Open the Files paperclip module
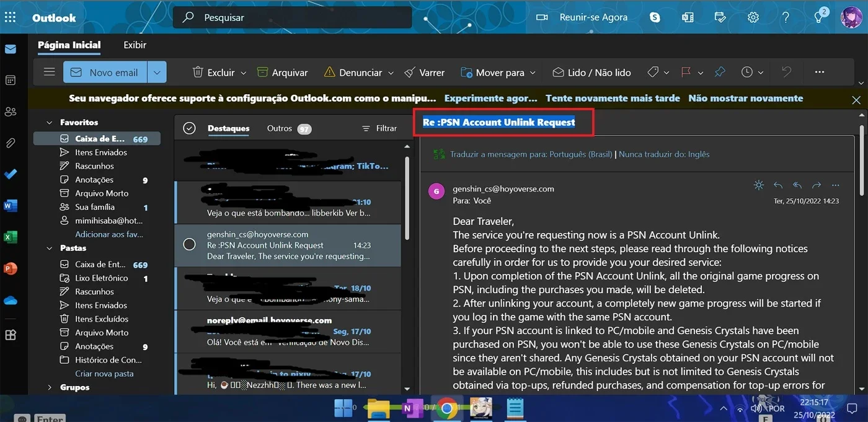 click(11, 143)
